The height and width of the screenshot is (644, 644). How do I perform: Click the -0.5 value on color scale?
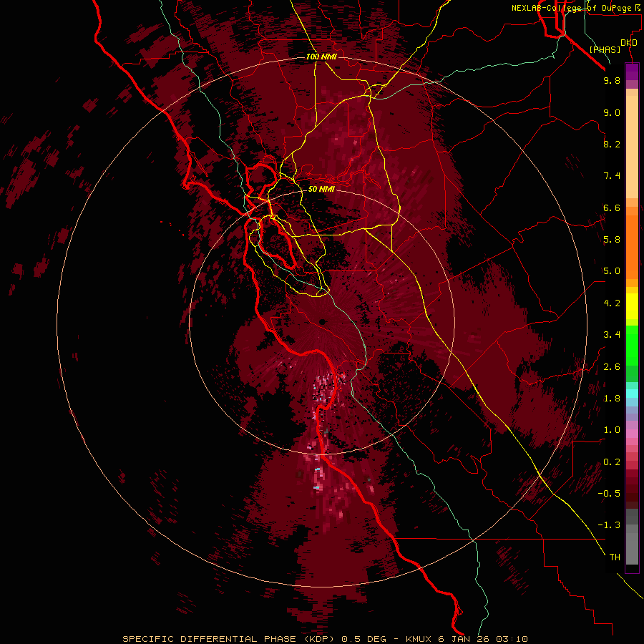point(609,494)
